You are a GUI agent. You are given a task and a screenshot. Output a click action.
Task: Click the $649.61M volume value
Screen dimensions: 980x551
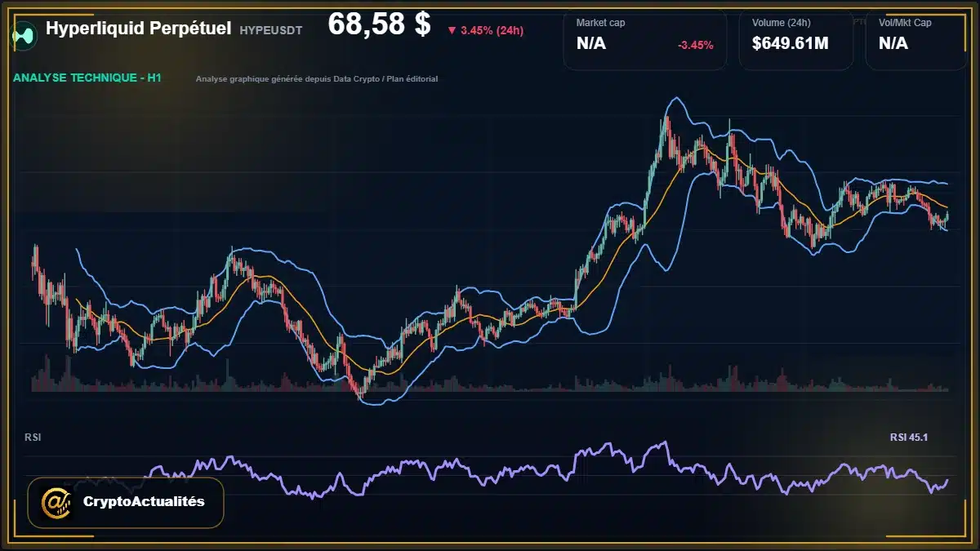pyautogui.click(x=791, y=44)
